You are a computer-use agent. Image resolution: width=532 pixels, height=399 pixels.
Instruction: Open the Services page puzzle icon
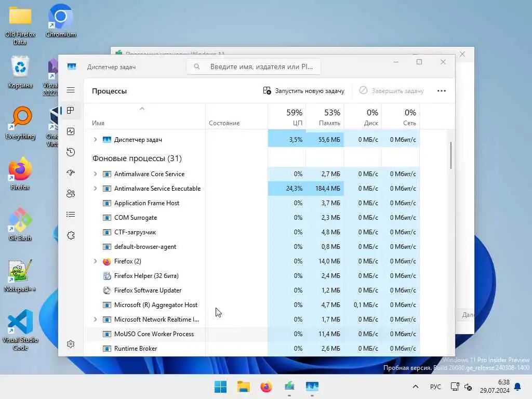[71, 235]
